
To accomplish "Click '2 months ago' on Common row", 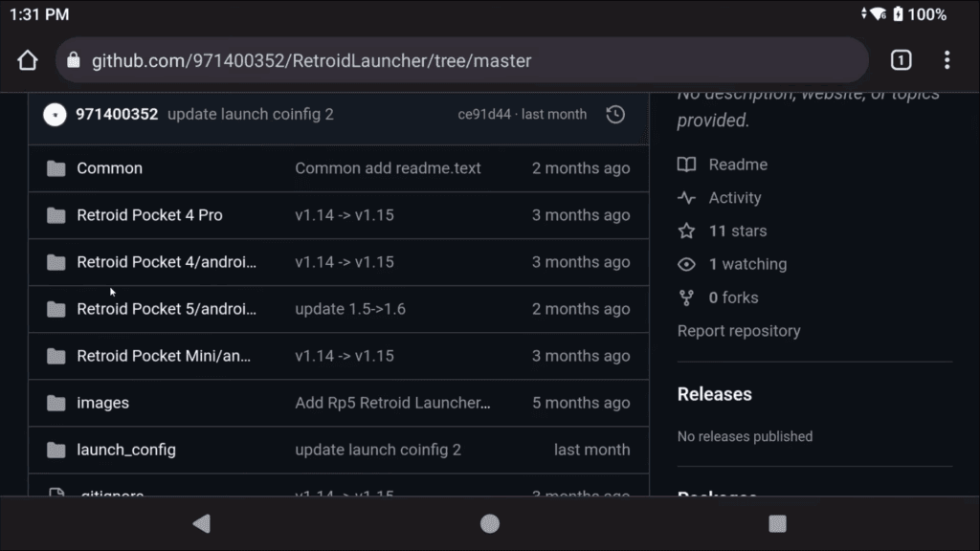I will [x=581, y=168].
